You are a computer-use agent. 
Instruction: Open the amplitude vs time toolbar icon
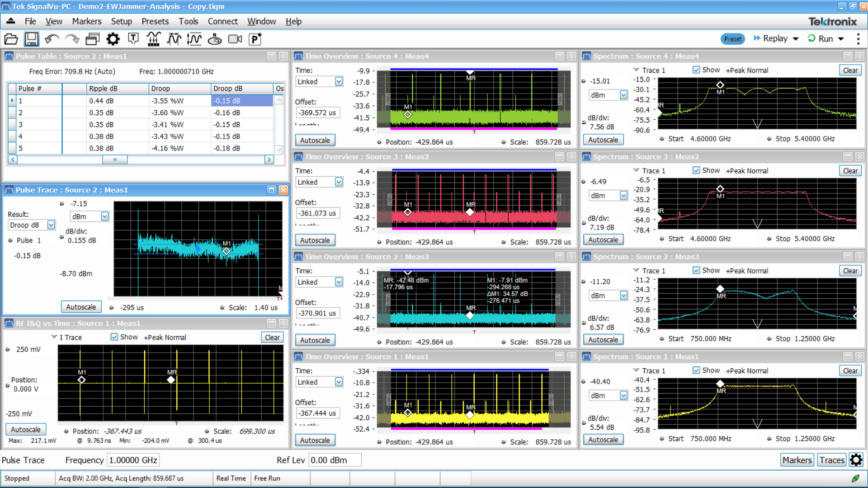pyautogui.click(x=194, y=39)
